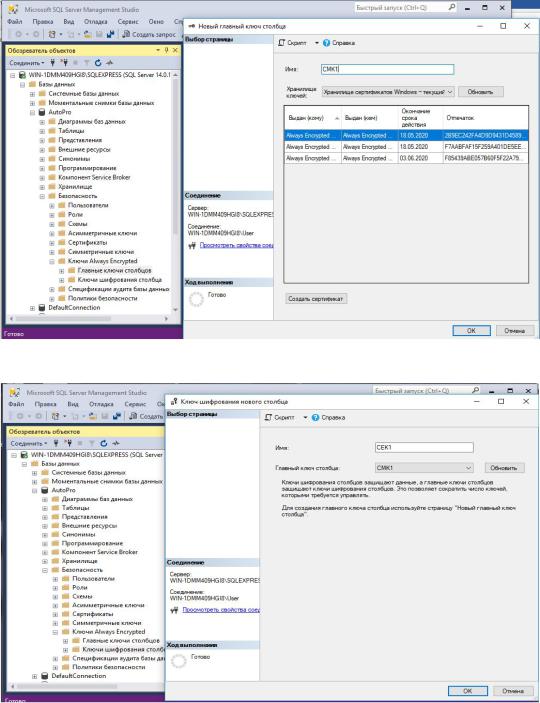
Task: Click the pin icon of Object Explorer panel behind CMK1 dialog
Action: tap(166, 50)
